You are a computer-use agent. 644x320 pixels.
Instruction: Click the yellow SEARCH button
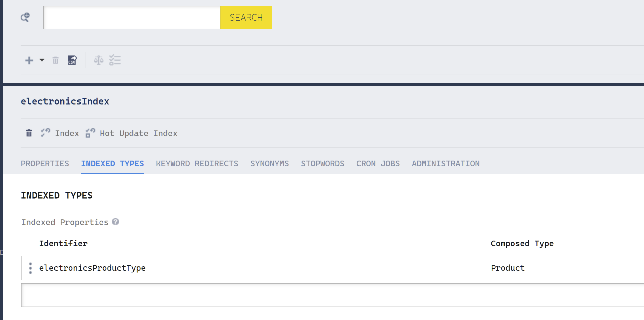246,17
